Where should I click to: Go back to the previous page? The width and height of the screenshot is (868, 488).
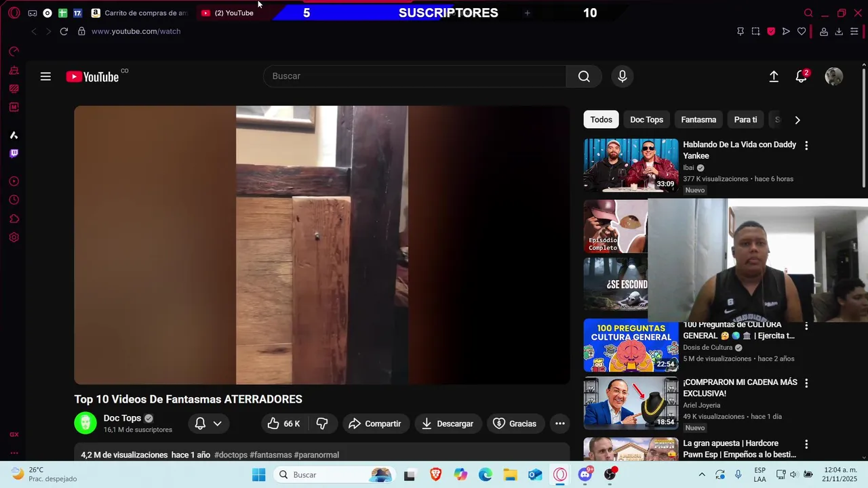[34, 31]
